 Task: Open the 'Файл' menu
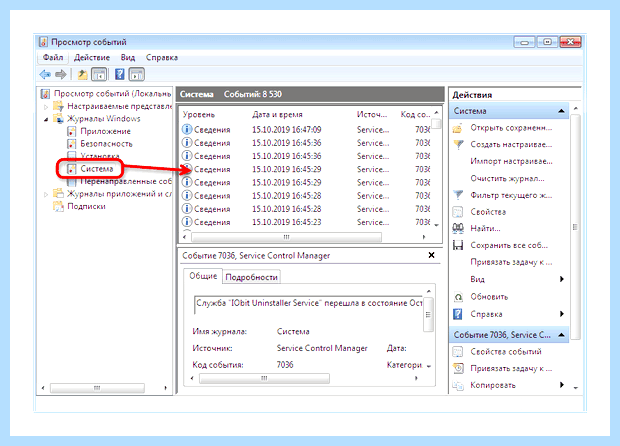point(53,58)
